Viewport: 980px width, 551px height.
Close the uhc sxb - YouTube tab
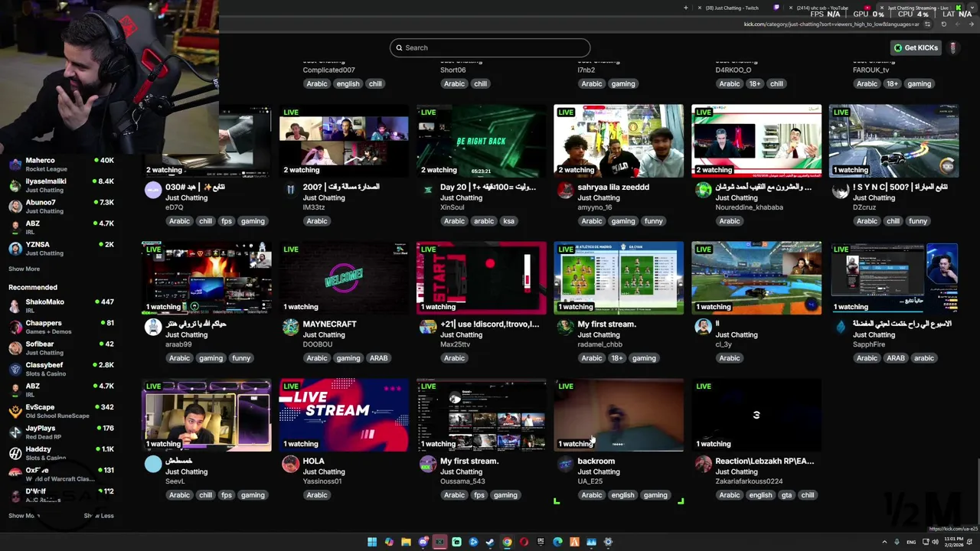click(x=791, y=8)
